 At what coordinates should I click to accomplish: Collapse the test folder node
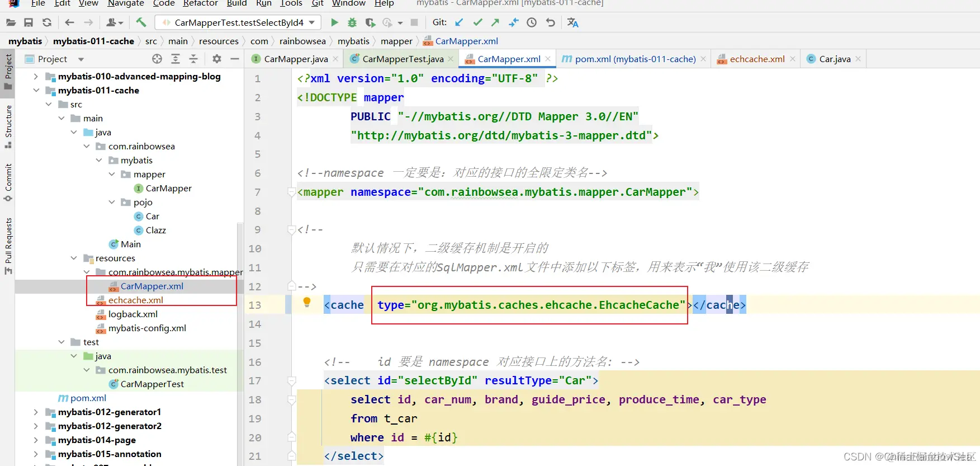(x=61, y=342)
